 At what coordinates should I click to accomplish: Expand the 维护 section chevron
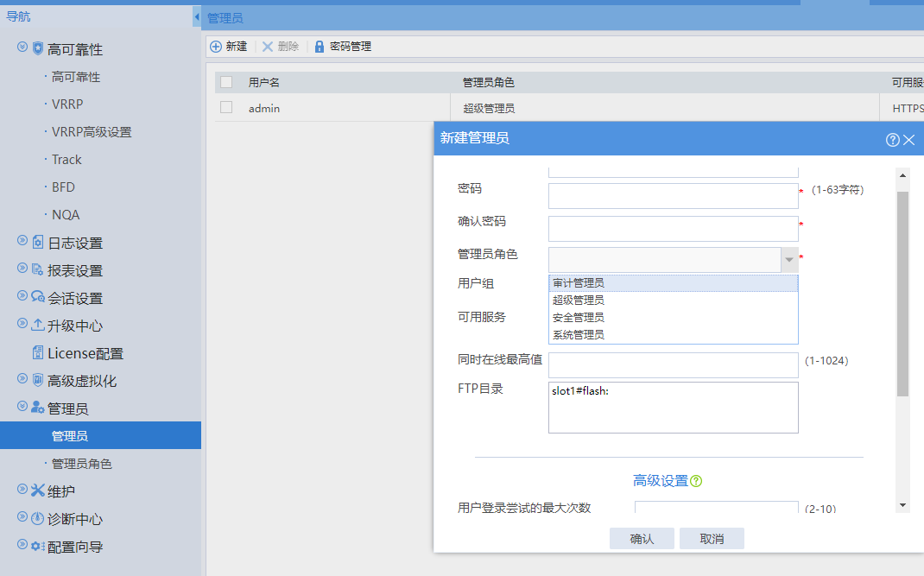(x=22, y=489)
